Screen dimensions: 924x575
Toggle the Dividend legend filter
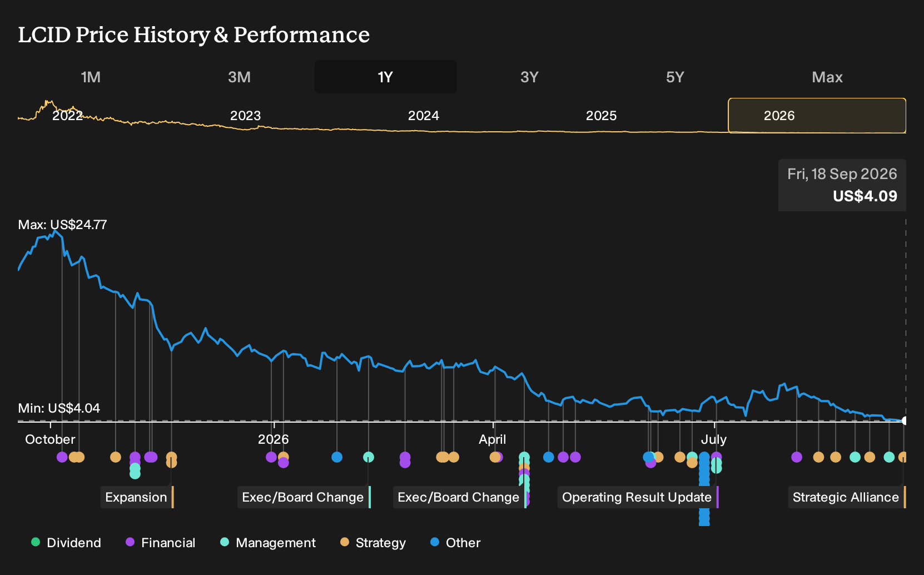tap(66, 543)
